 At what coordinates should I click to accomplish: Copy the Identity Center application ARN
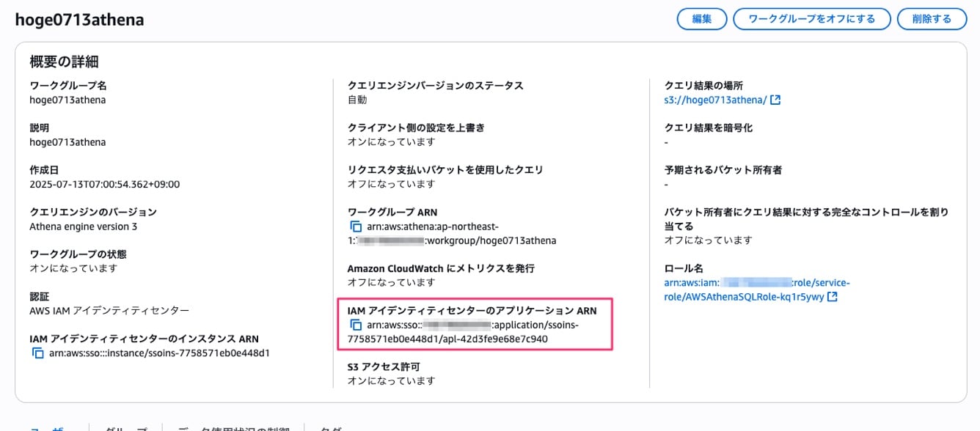(356, 325)
